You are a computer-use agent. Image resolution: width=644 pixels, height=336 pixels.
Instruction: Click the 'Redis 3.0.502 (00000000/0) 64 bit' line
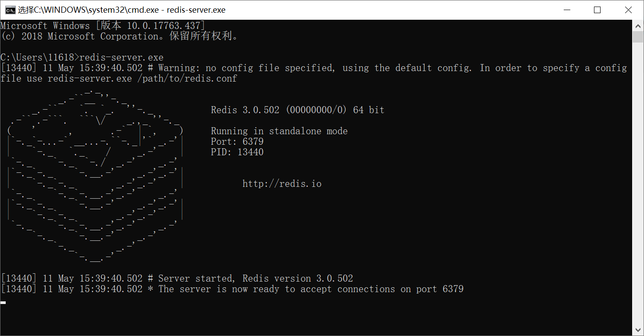(297, 110)
